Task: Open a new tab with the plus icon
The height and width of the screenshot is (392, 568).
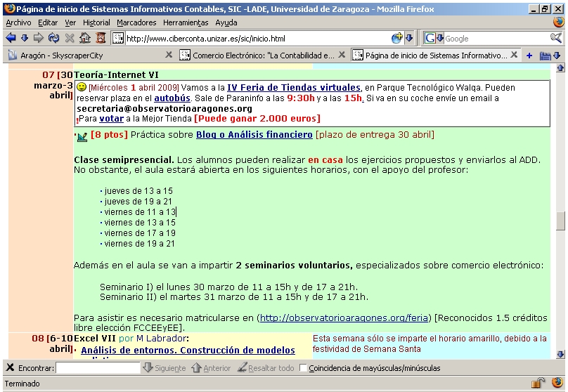Action: 529,55
